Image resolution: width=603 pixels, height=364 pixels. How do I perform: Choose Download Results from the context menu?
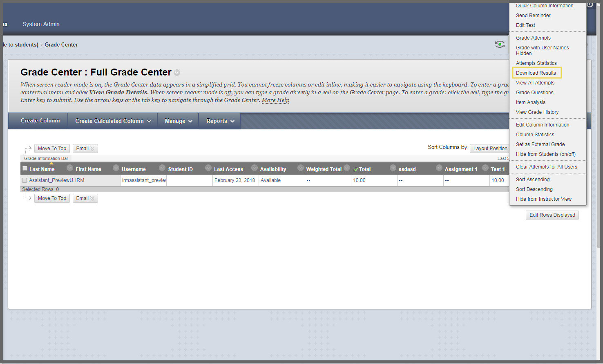[536, 73]
